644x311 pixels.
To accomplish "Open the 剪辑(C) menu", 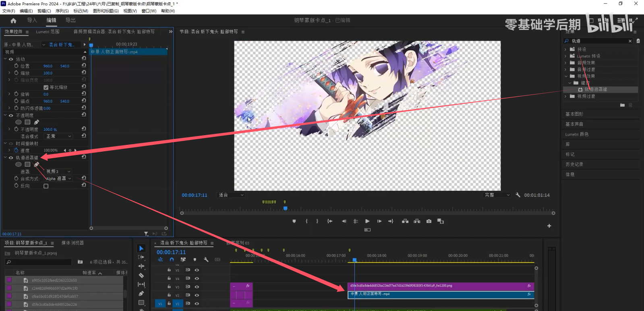I will coord(44,11).
